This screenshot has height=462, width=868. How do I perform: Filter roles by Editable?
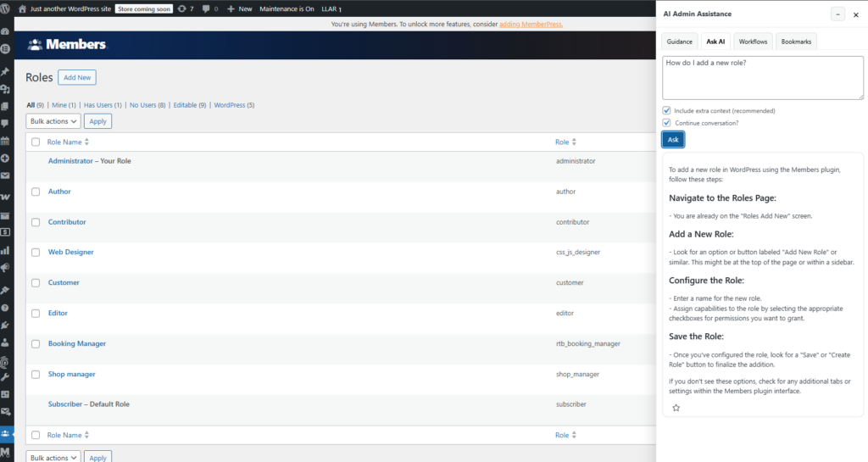pos(189,105)
